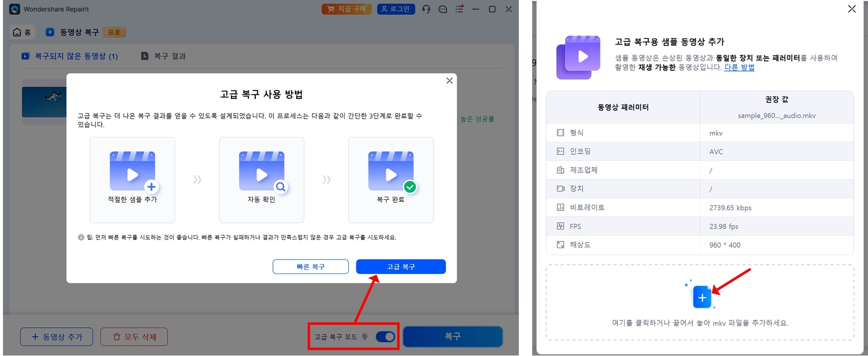Click the 로그인 button
Viewport: 868px width, 356px height.
pos(396,9)
